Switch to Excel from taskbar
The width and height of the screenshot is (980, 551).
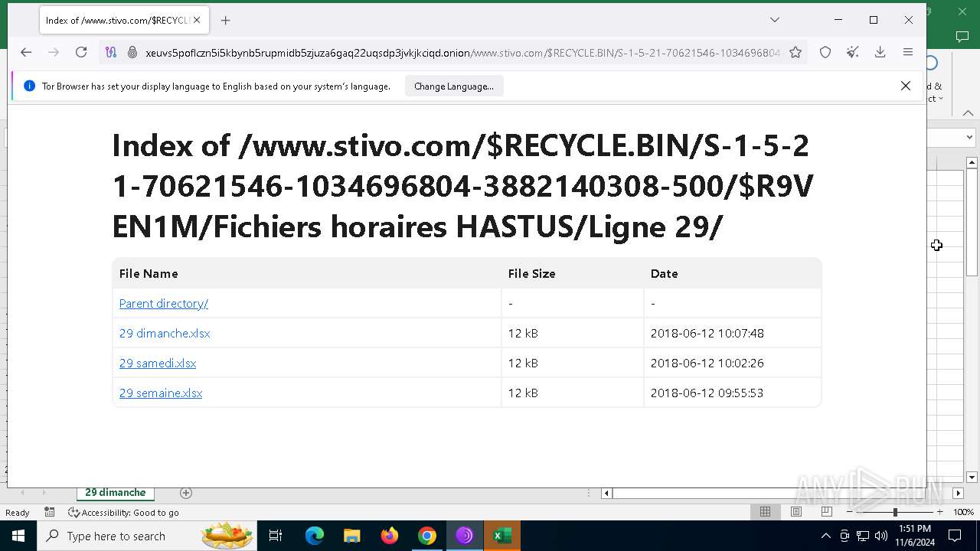[502, 536]
